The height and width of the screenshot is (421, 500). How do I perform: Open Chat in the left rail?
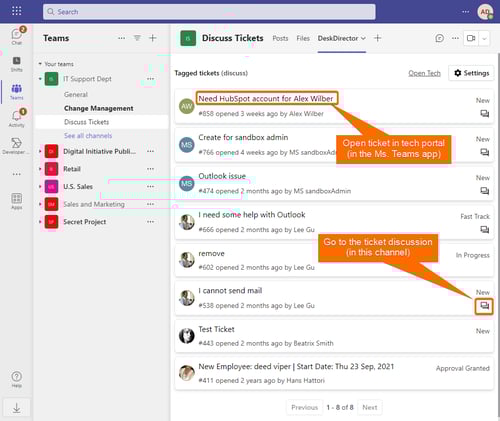tap(17, 36)
